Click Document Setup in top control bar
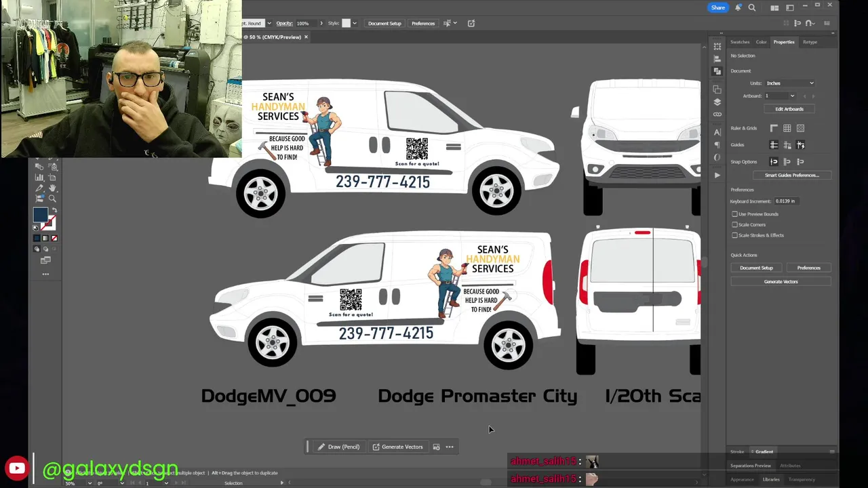868x488 pixels. pos(384,23)
